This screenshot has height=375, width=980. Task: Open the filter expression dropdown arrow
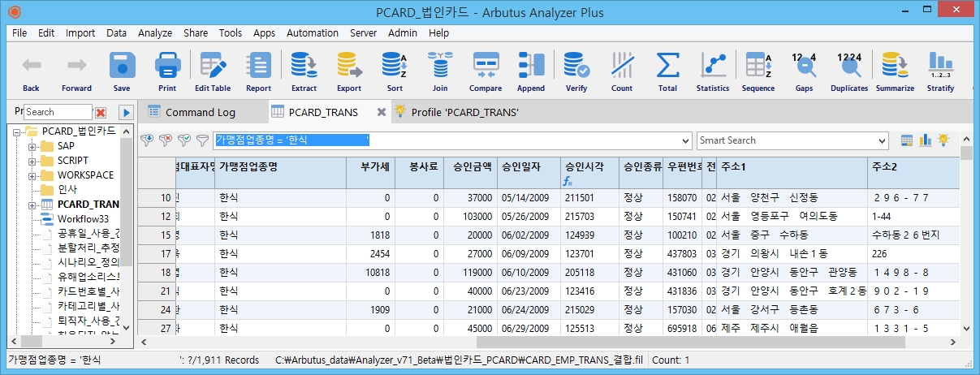pos(686,140)
